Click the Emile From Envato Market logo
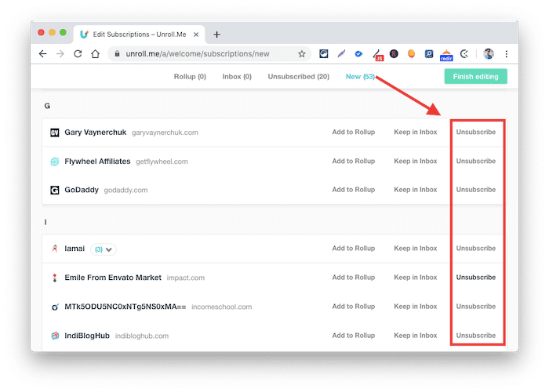 click(x=55, y=278)
